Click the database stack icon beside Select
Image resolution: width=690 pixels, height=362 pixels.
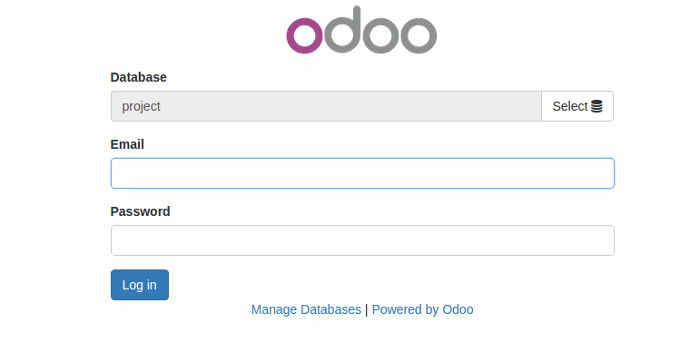pos(596,106)
